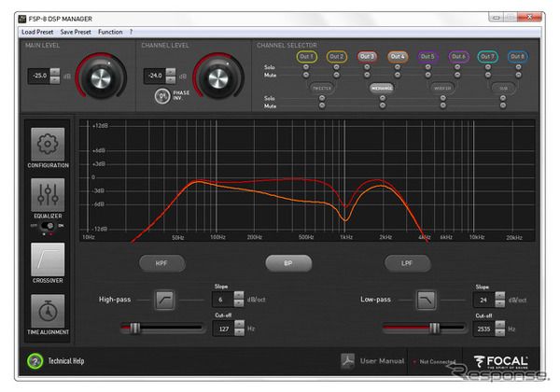Toggle the Phase Inv button
Image resolution: width=560 pixels, height=392 pixels.
click(162, 96)
